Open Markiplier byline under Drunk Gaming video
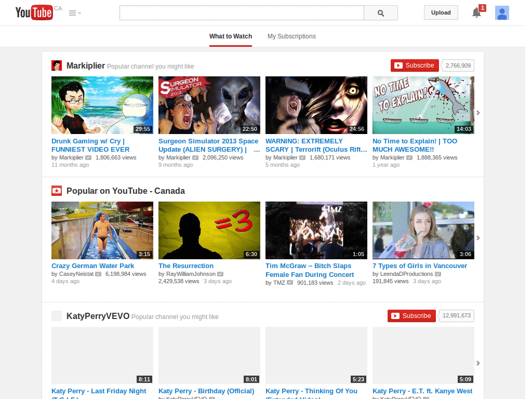The width and height of the screenshot is (532, 399). pos(71,157)
